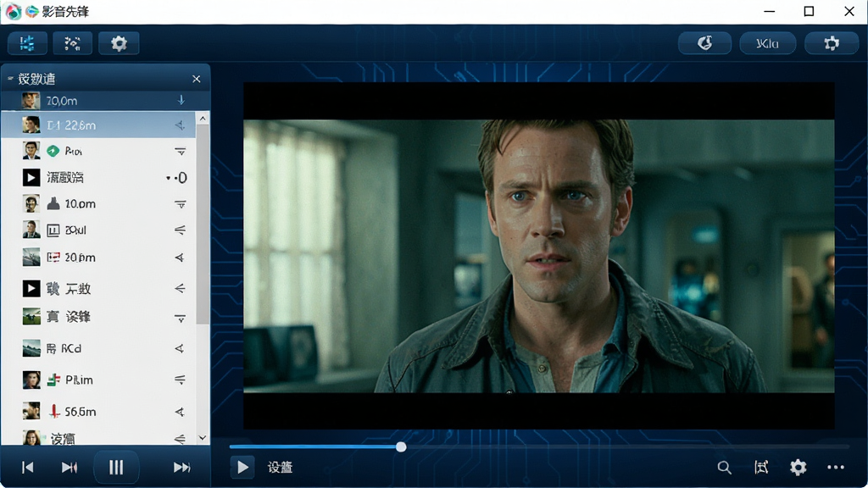Open dropdown on the 10.pm row
This screenshot has width=868, height=488.
180,204
